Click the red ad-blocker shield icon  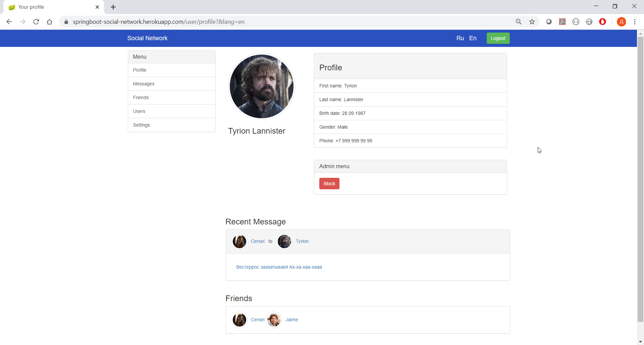coord(602,22)
